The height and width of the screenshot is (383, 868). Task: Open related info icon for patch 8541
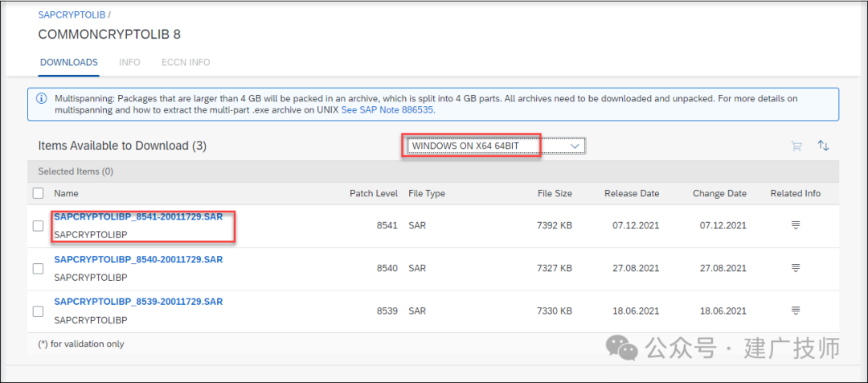click(x=796, y=225)
